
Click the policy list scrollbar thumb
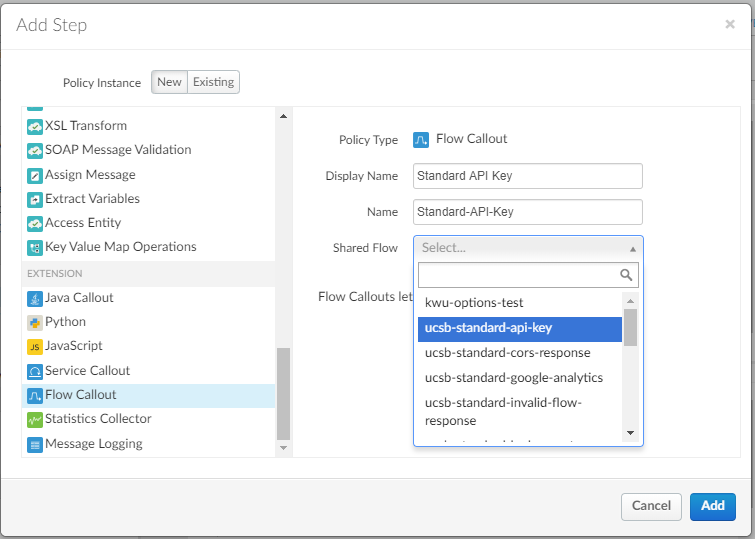[x=283, y=394]
